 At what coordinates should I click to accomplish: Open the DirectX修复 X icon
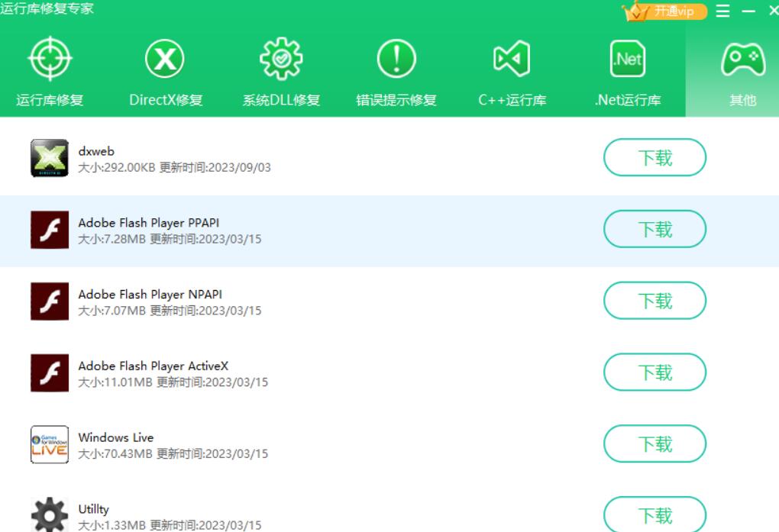click(x=164, y=59)
